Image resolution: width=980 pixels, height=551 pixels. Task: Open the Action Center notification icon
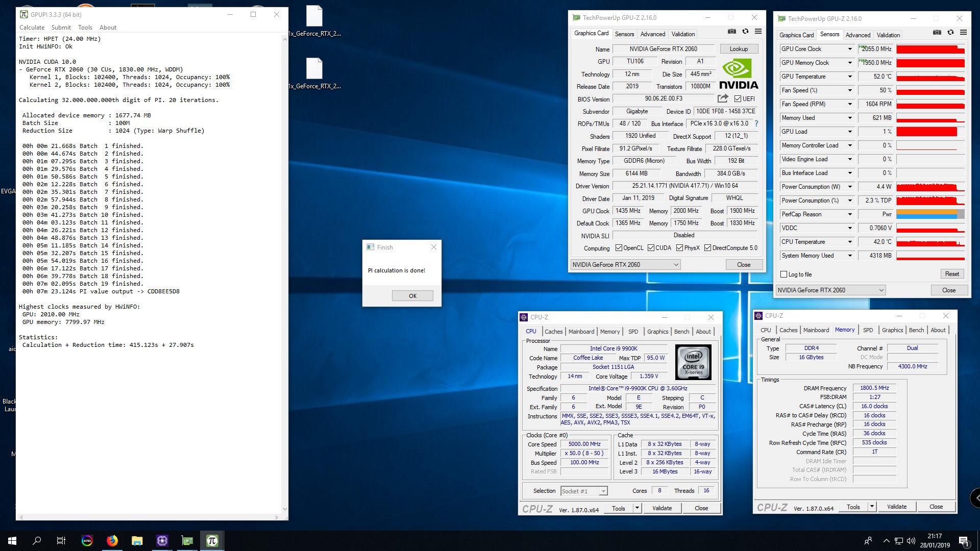pyautogui.click(x=964, y=541)
